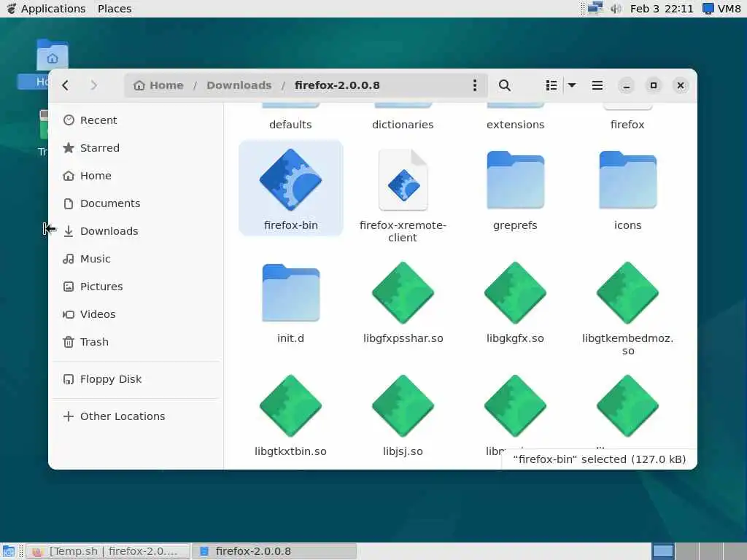Select the greprefs folder icon
The height and width of the screenshot is (560, 747).
516,179
